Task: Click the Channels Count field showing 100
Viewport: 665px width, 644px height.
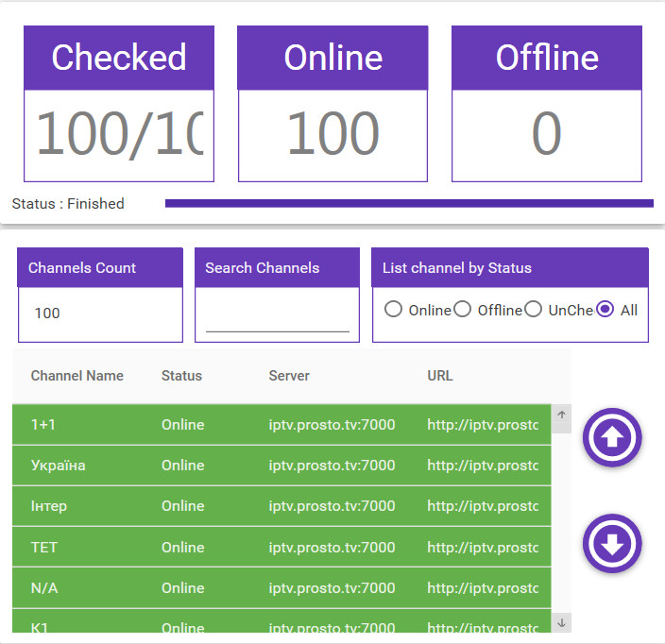Action: (99, 314)
